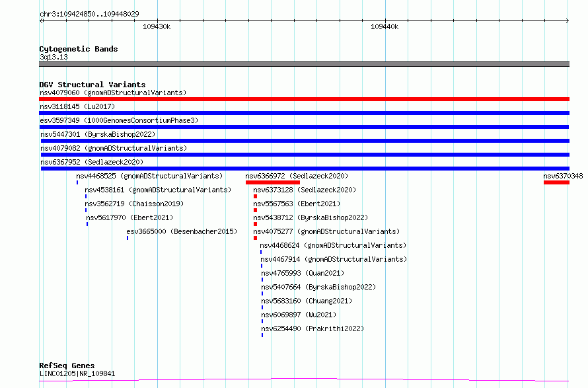Click the LINC01205|NR_109841 gene label
Viewport: 588px width, 388px height.
[77, 373]
